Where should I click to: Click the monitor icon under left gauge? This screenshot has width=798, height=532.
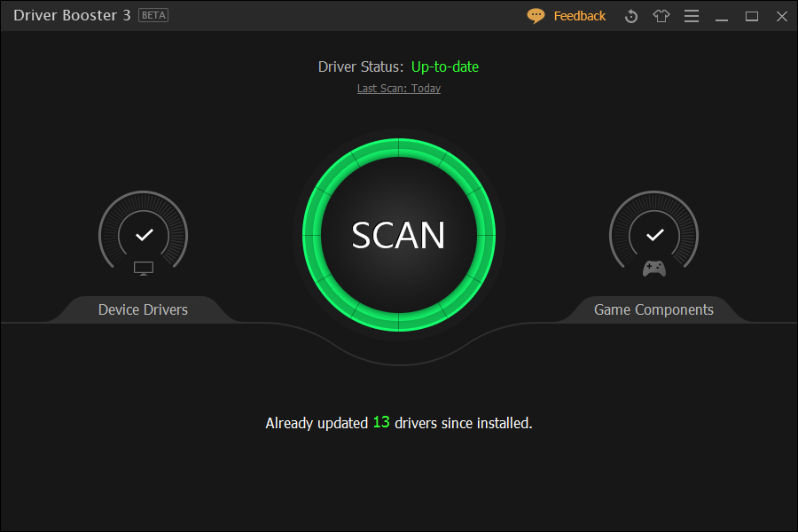coord(144,269)
